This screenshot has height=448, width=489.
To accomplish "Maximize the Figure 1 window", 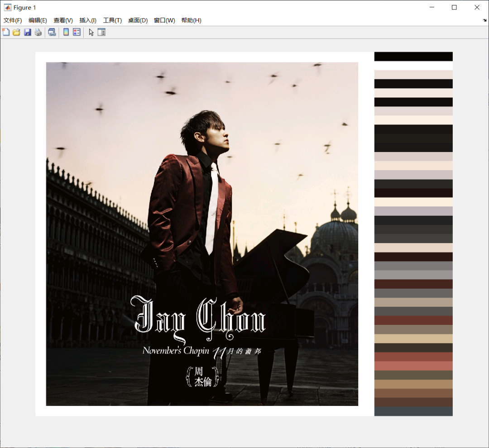I will coord(455,8).
